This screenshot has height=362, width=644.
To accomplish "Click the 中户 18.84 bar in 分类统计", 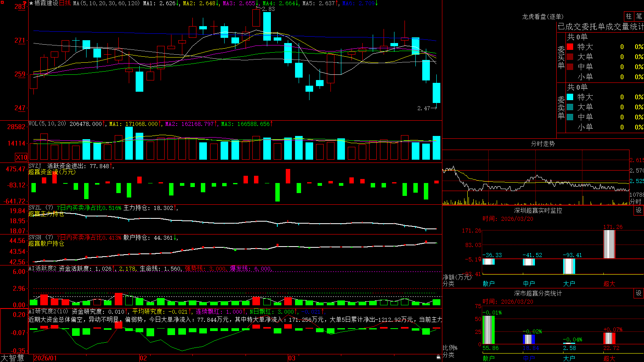I will point(529,339).
